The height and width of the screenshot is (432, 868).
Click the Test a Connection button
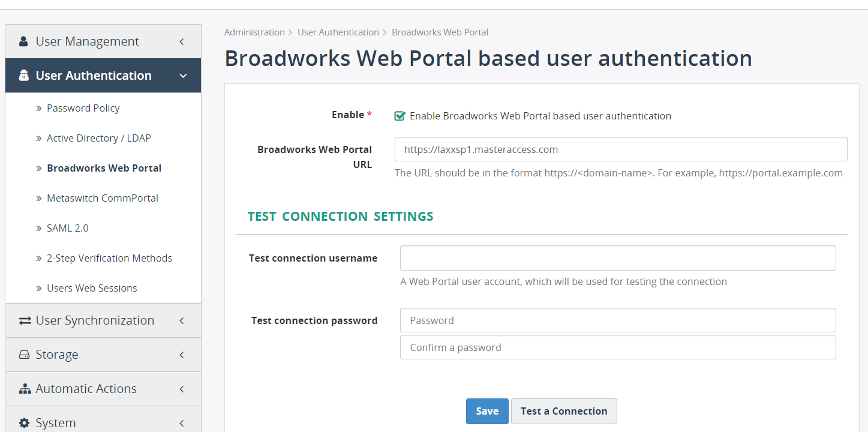[x=563, y=411]
